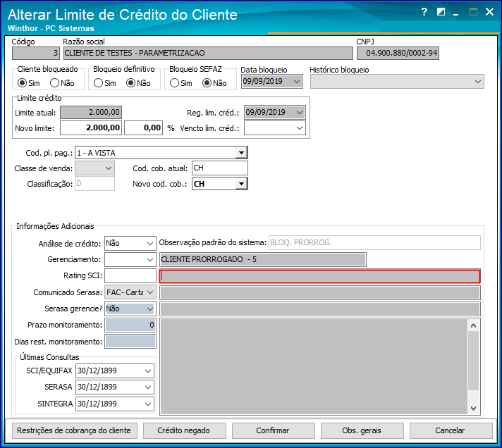502x448 pixels.
Task: Open the SCI/EQUIFAX date dropdown
Action: (147, 371)
